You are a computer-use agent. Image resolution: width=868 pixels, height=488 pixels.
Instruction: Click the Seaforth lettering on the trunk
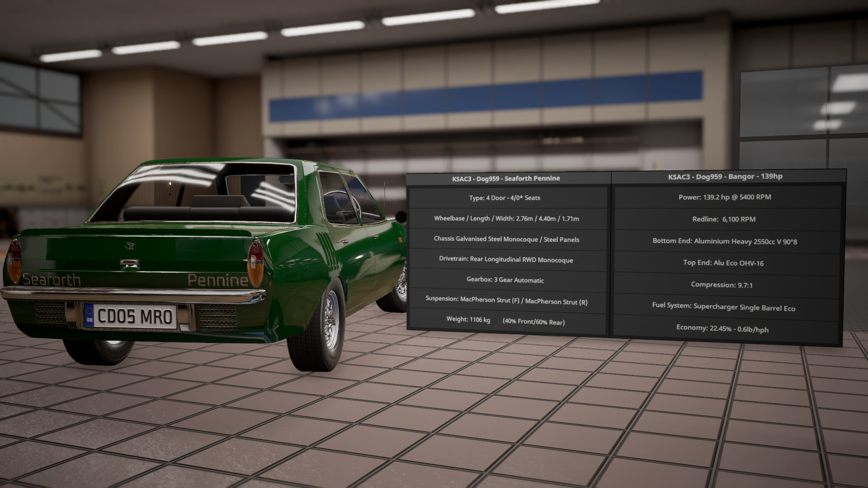(52, 280)
